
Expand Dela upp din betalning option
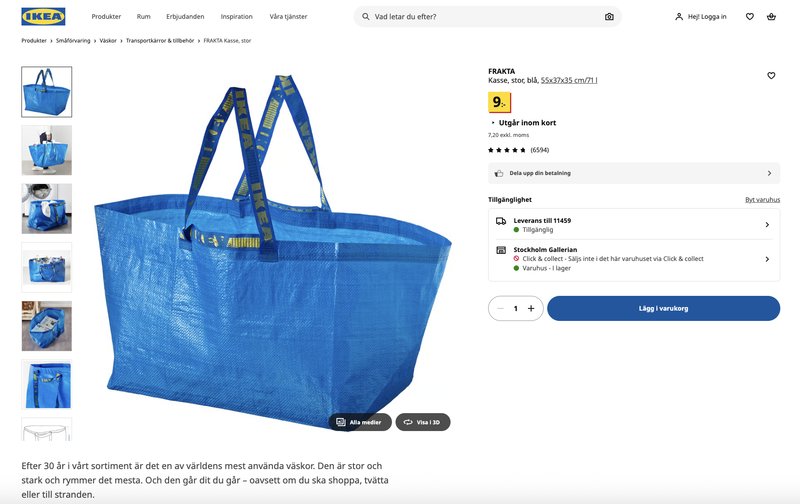click(634, 173)
